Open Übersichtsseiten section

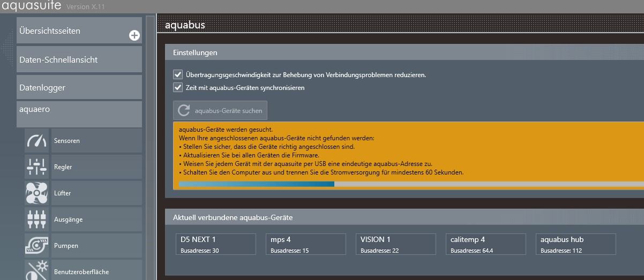coord(79,31)
